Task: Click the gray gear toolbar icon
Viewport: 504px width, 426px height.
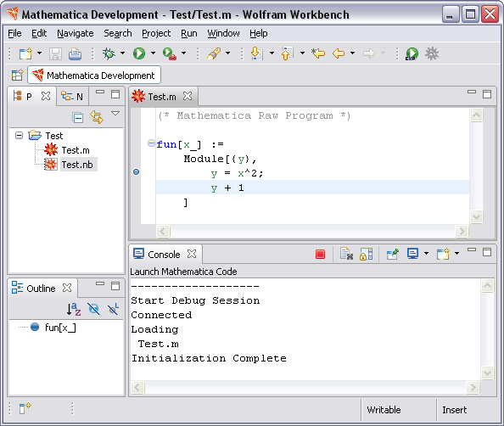Action: [x=432, y=53]
